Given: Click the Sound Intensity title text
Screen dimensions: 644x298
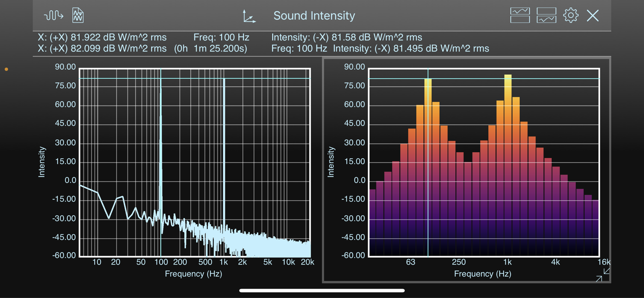Looking at the screenshot, I should 314,15.
